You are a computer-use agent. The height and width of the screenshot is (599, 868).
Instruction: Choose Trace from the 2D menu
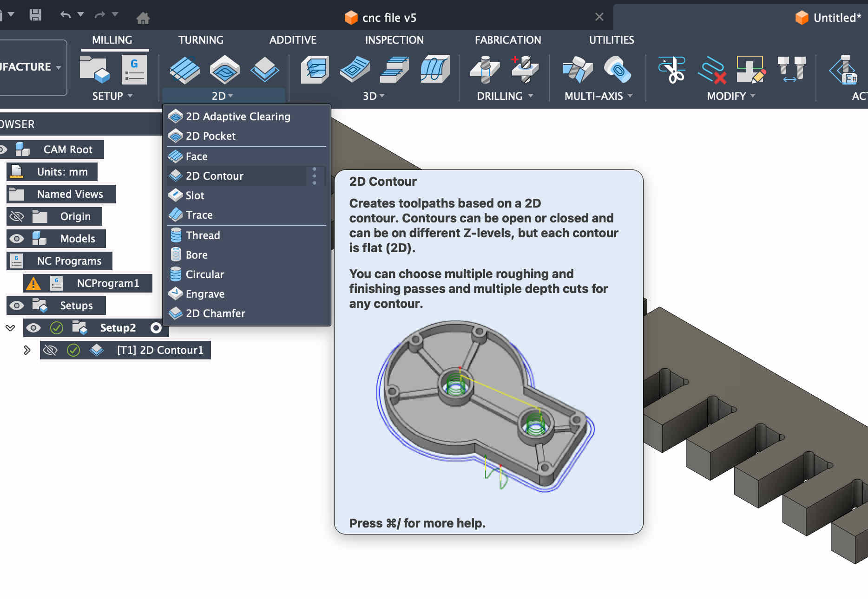(247, 215)
